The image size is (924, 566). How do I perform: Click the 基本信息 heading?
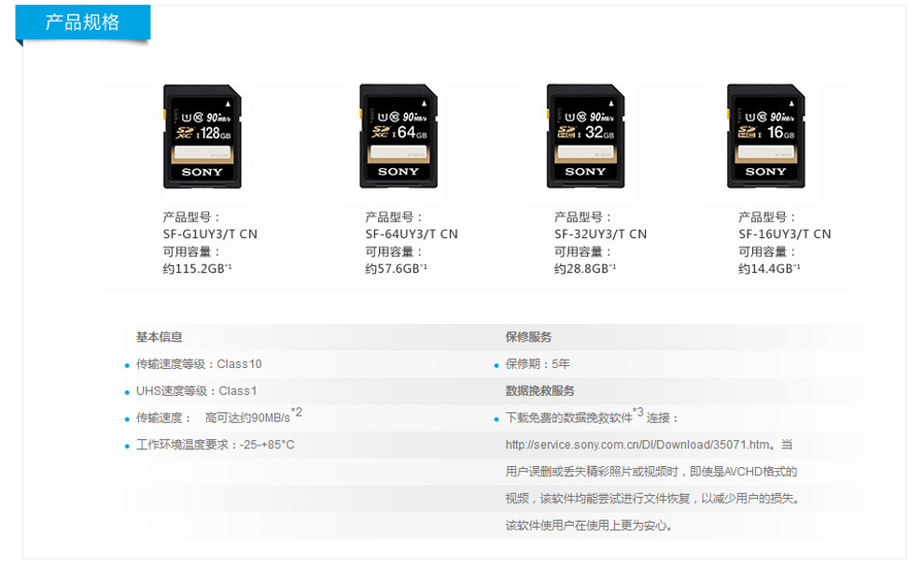(x=159, y=337)
